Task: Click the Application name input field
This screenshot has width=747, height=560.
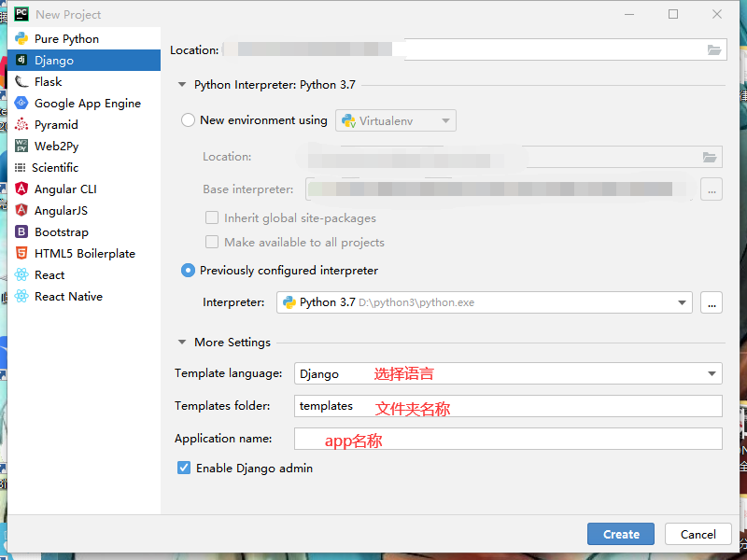Action: (x=507, y=438)
